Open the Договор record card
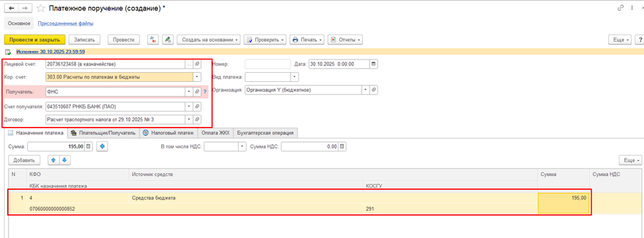Viewport: 644px width, 238px height. (x=197, y=120)
